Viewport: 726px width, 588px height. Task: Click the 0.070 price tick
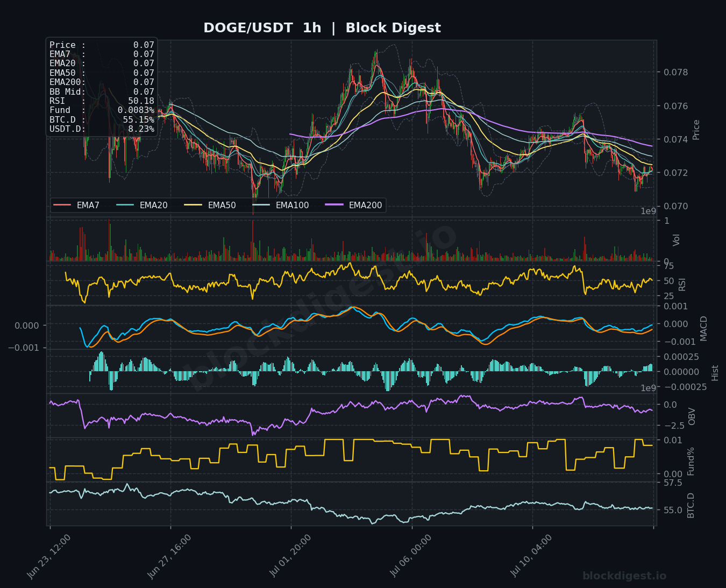click(676, 206)
